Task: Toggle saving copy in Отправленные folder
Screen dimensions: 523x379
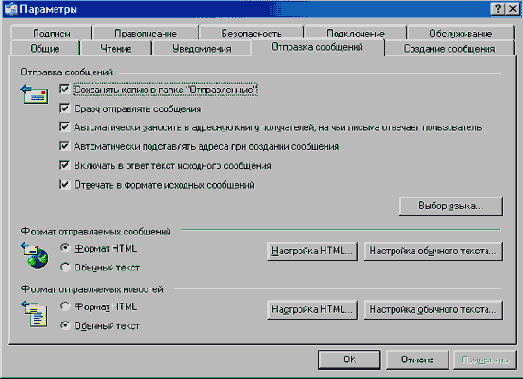Action: (x=64, y=89)
